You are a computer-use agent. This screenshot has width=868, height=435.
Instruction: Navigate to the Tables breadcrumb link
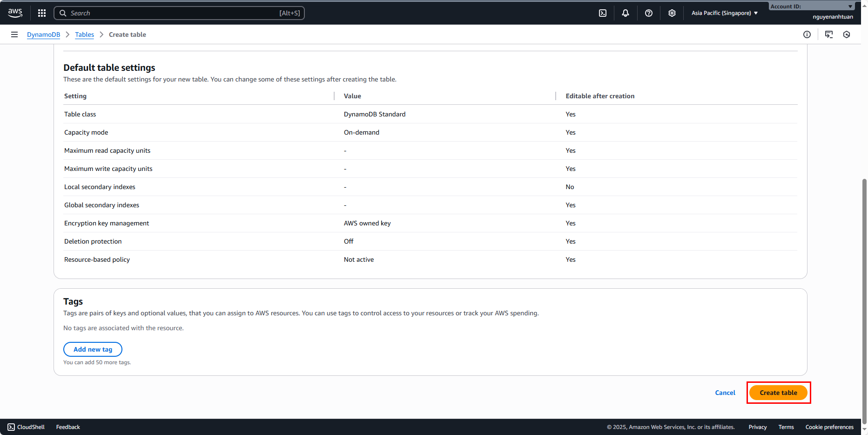tap(84, 34)
